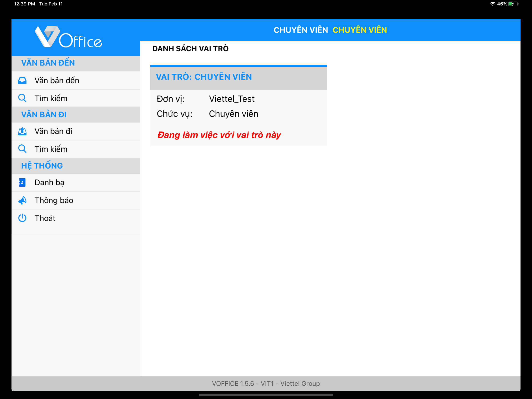Click the white CHUYÊN VIÊN header label
The width and height of the screenshot is (532, 399).
pyautogui.click(x=301, y=30)
